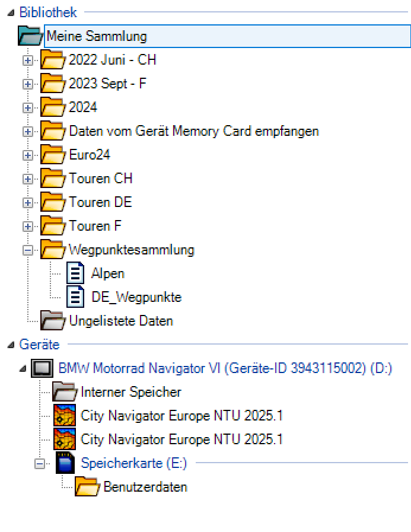The height and width of the screenshot is (532, 411).
Task: Click the Speicherkarte SD card icon
Action: tap(64, 463)
